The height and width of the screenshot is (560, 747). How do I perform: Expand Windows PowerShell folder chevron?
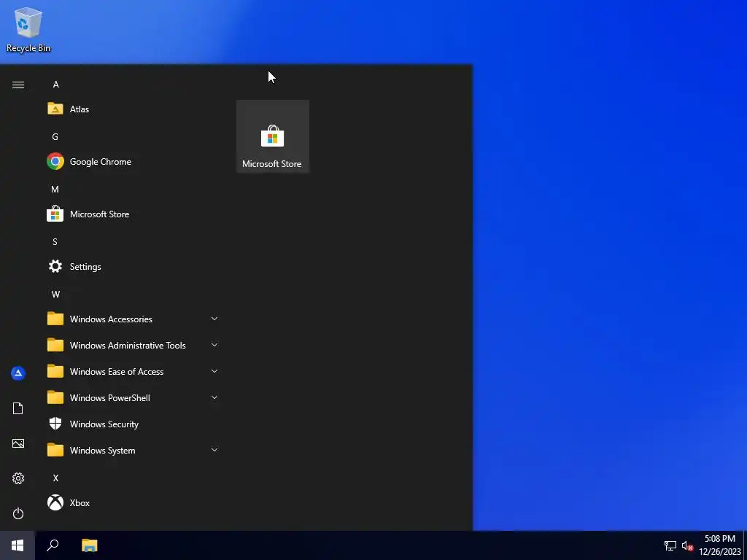pyautogui.click(x=214, y=397)
